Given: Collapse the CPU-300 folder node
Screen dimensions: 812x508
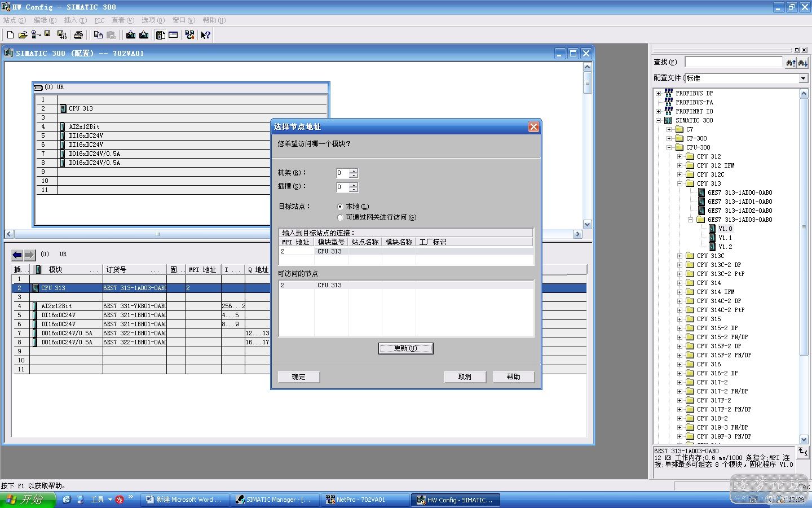Looking at the screenshot, I should click(669, 147).
